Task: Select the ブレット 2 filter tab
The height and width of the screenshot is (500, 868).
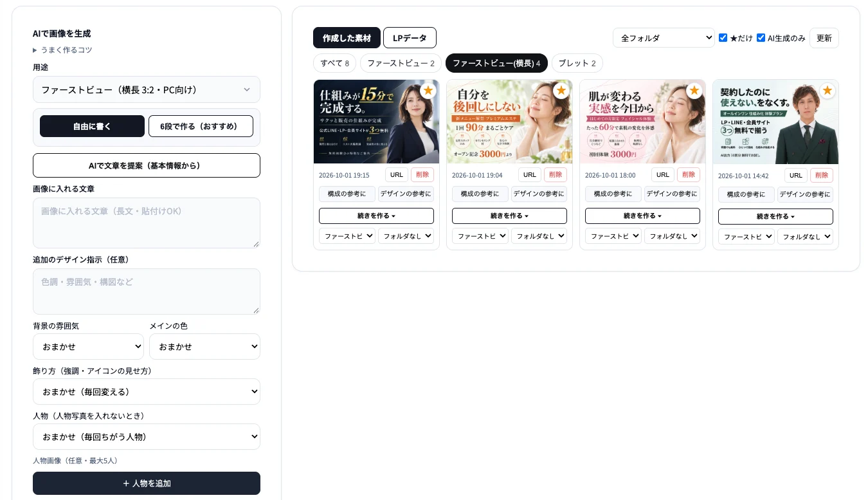Action: click(577, 63)
